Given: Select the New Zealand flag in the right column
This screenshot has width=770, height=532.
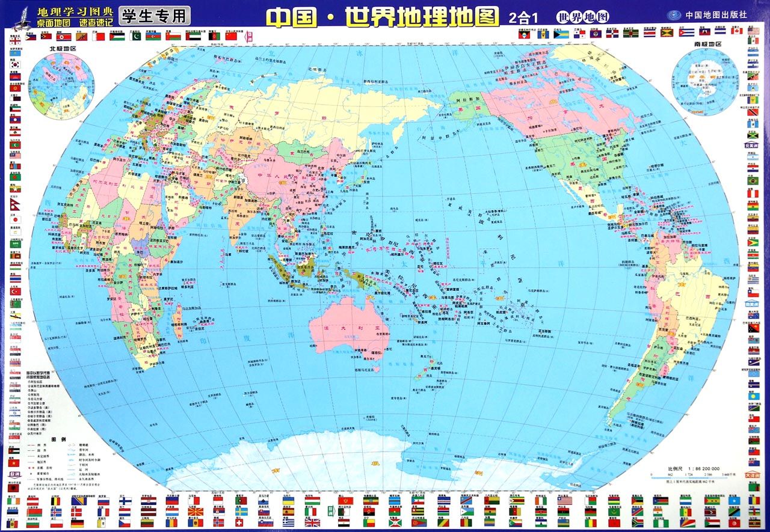Looking at the screenshot, I should (x=753, y=462).
